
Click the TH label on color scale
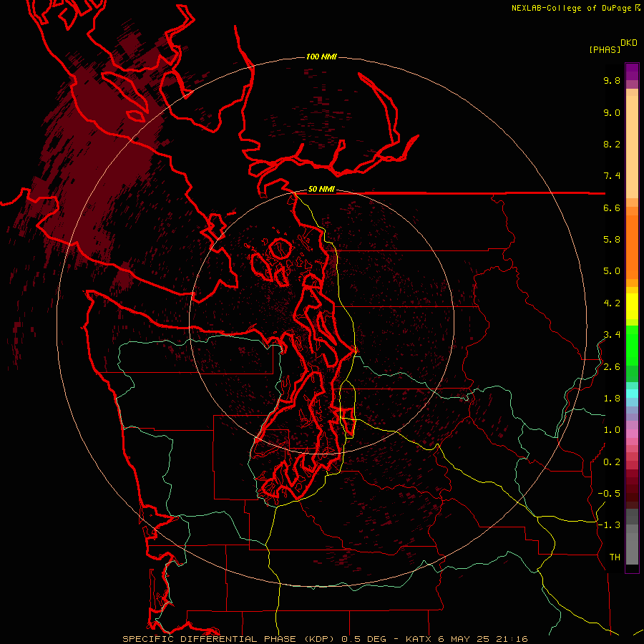[615, 557]
